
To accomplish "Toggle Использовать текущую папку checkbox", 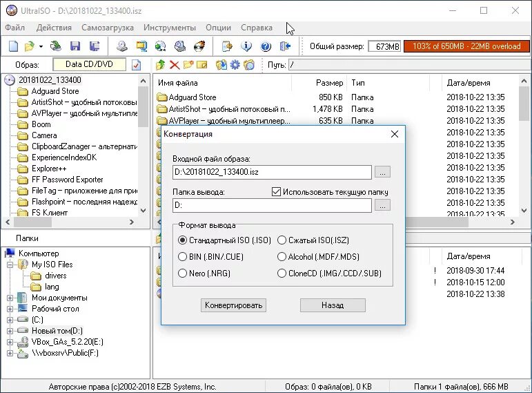I will coord(276,192).
